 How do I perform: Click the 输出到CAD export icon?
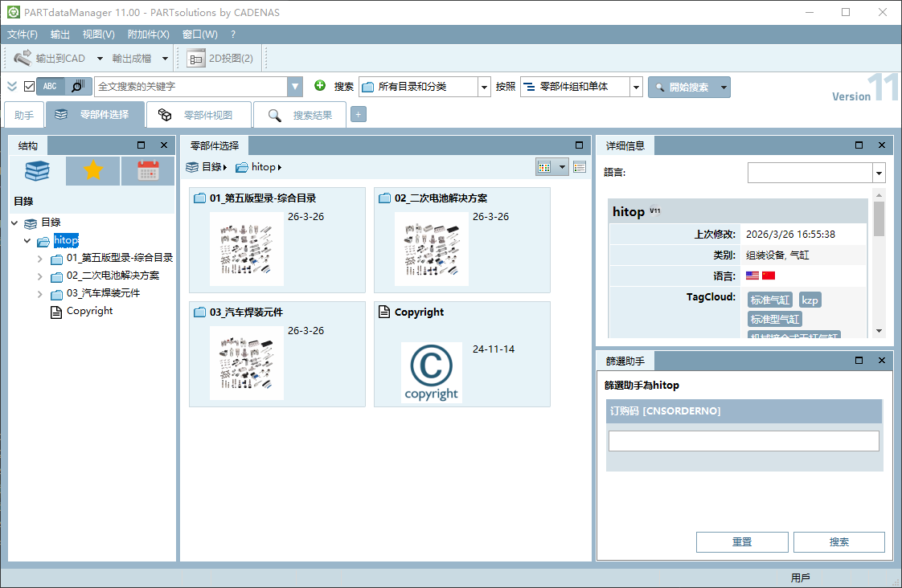pyautogui.click(x=22, y=58)
